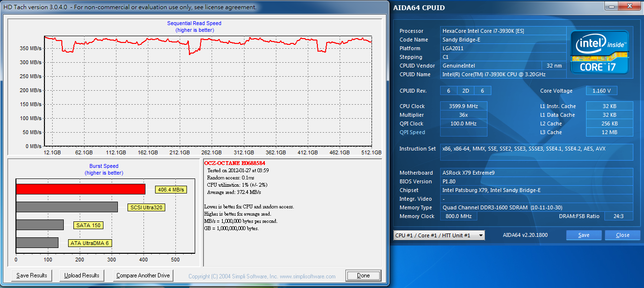Click the Code Name field Sandy Bridge-E

[503, 40]
